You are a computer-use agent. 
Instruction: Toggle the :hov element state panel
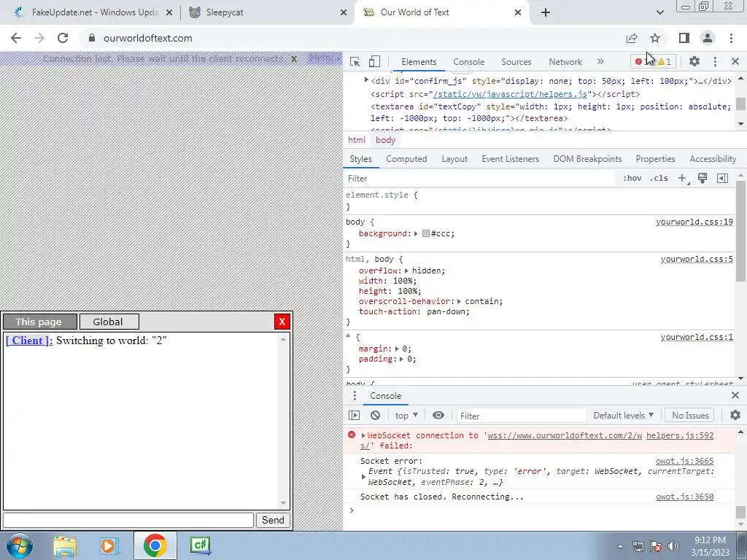[x=632, y=178]
